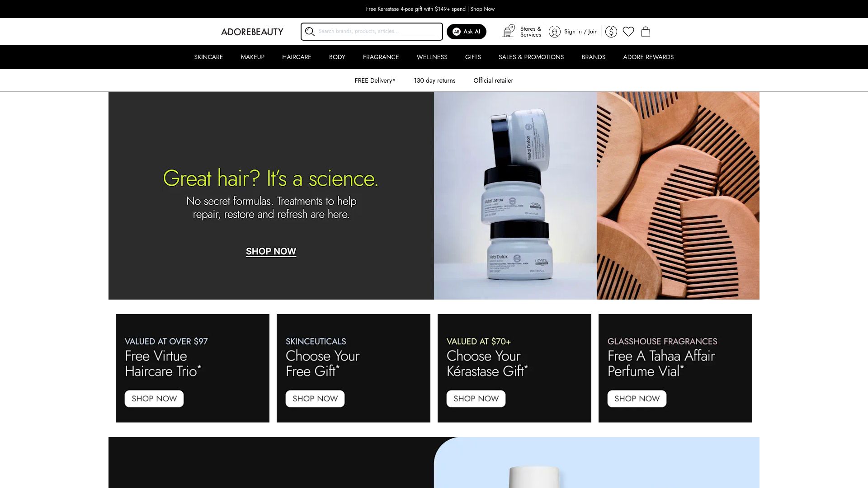Open the dollar rewards icon
Image resolution: width=868 pixels, height=488 pixels.
(x=611, y=32)
